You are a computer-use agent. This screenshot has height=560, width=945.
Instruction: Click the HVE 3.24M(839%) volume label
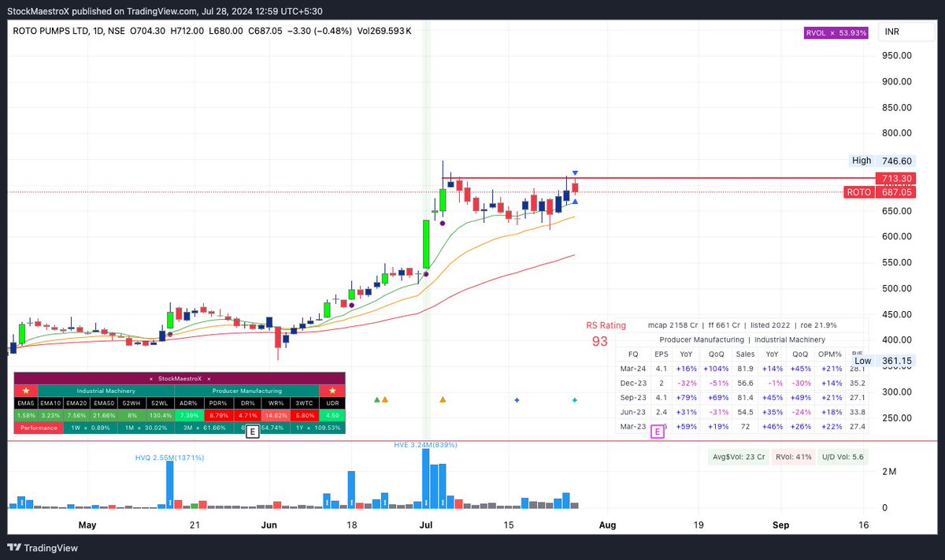(x=426, y=445)
